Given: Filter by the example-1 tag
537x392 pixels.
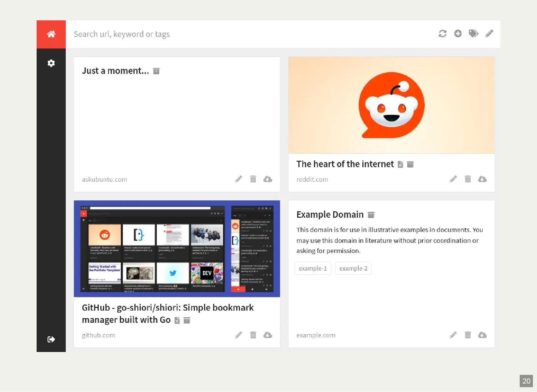Looking at the screenshot, I should click(313, 268).
